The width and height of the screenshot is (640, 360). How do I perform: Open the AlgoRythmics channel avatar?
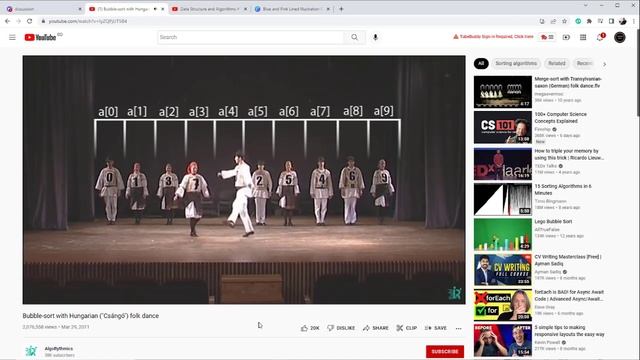click(x=31, y=351)
